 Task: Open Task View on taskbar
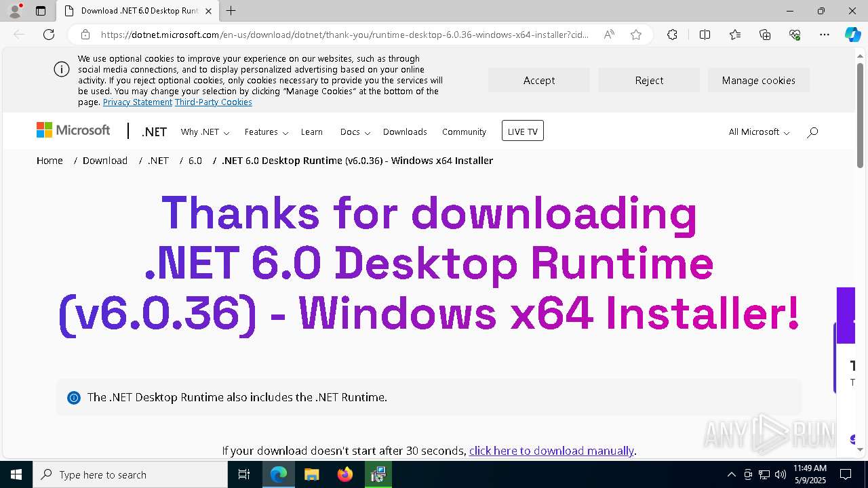coord(244,474)
